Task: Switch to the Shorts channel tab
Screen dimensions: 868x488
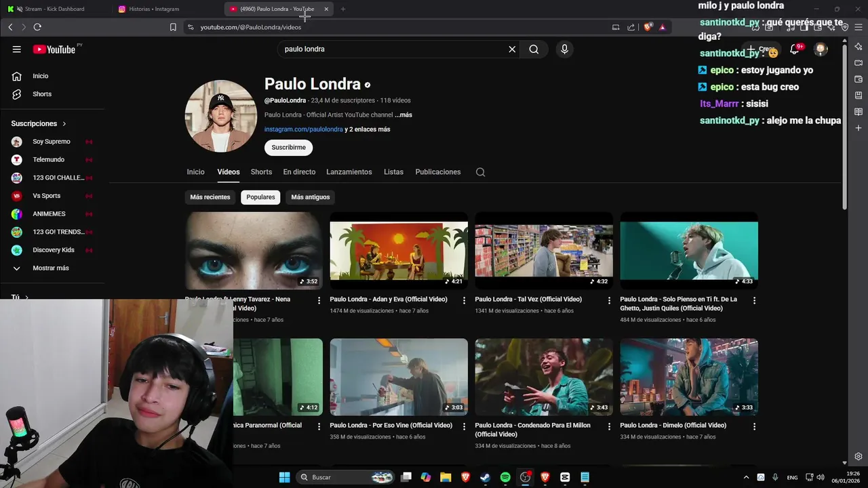Action: (261, 172)
